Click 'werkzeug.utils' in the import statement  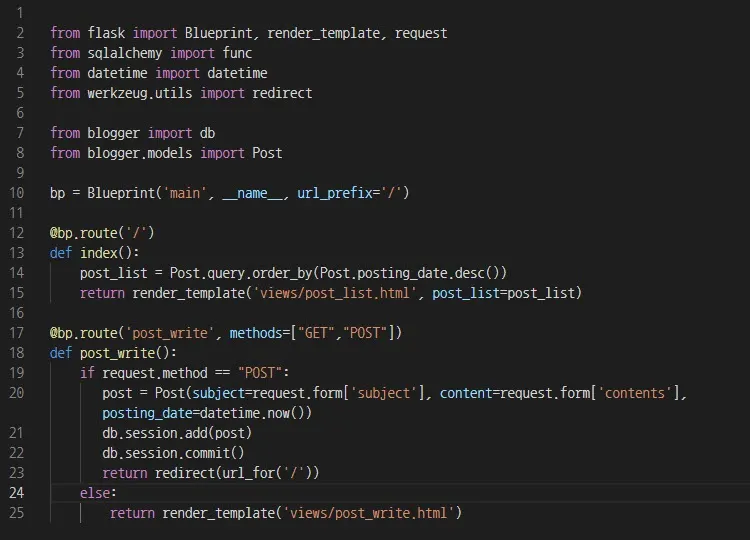[x=139, y=93]
